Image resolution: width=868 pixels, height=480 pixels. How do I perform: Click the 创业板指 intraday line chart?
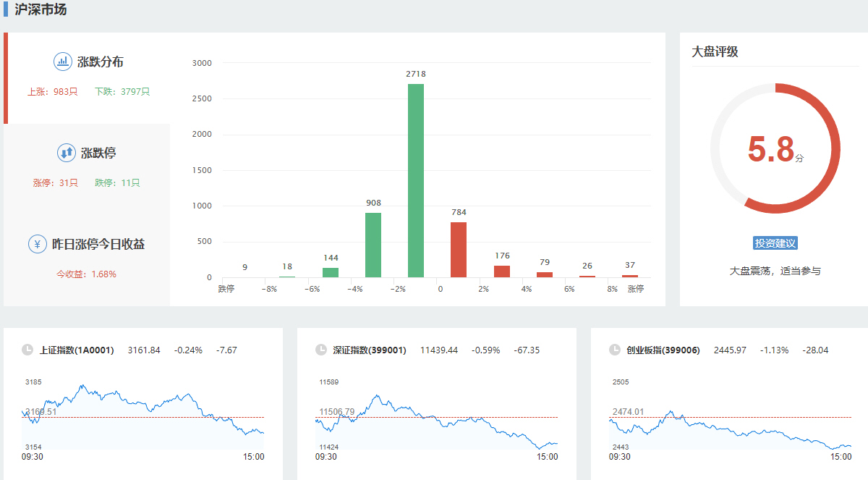point(731,424)
